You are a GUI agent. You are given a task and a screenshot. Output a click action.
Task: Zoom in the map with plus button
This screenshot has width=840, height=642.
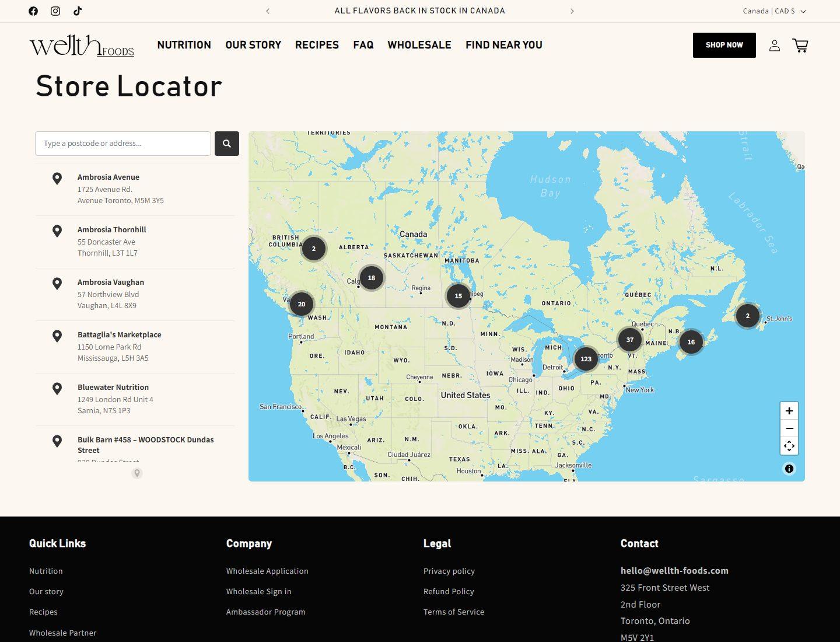point(789,411)
